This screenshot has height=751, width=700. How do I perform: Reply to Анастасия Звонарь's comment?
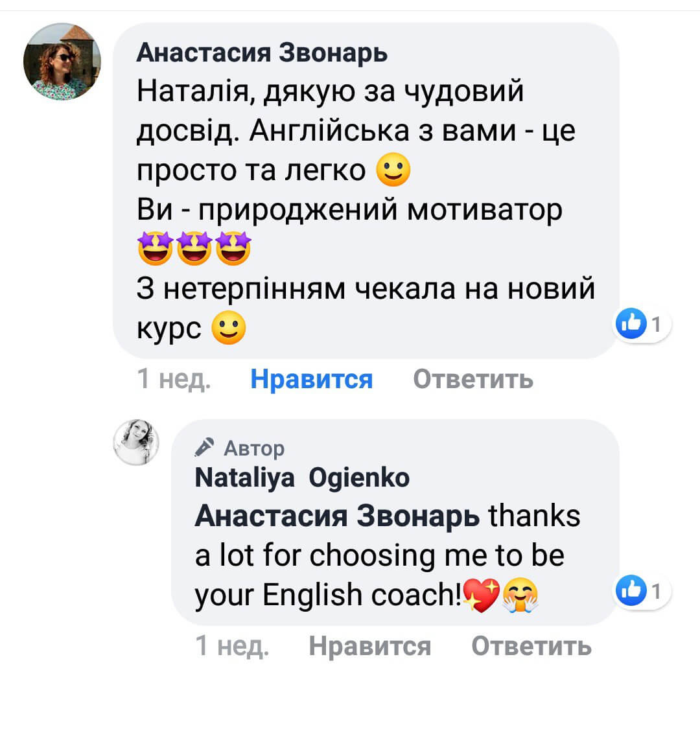[473, 379]
